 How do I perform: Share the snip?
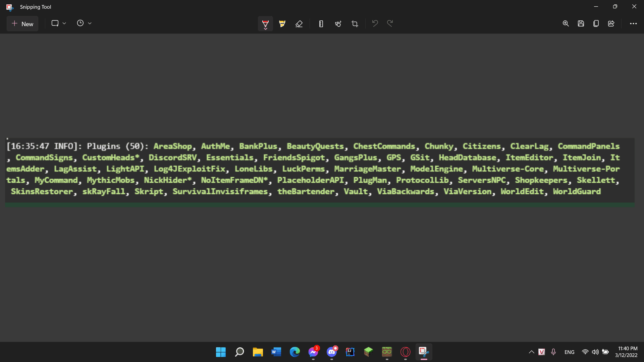(x=611, y=23)
